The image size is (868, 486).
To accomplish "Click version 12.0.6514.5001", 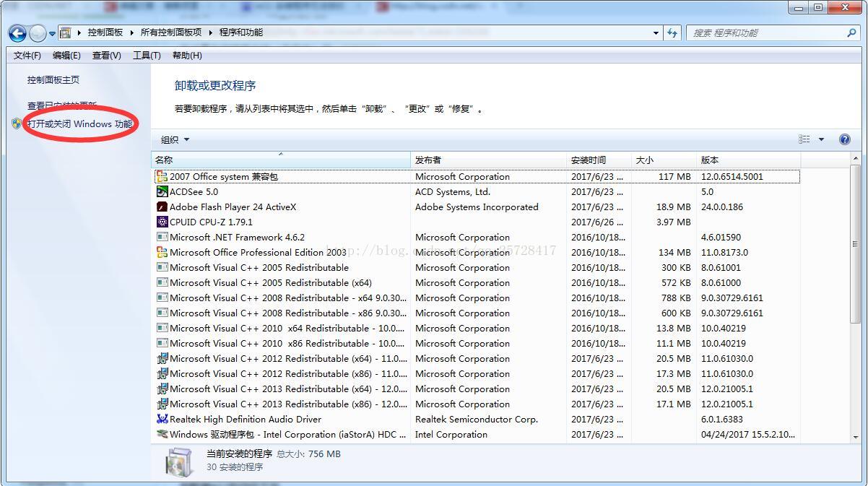I will coord(732,176).
